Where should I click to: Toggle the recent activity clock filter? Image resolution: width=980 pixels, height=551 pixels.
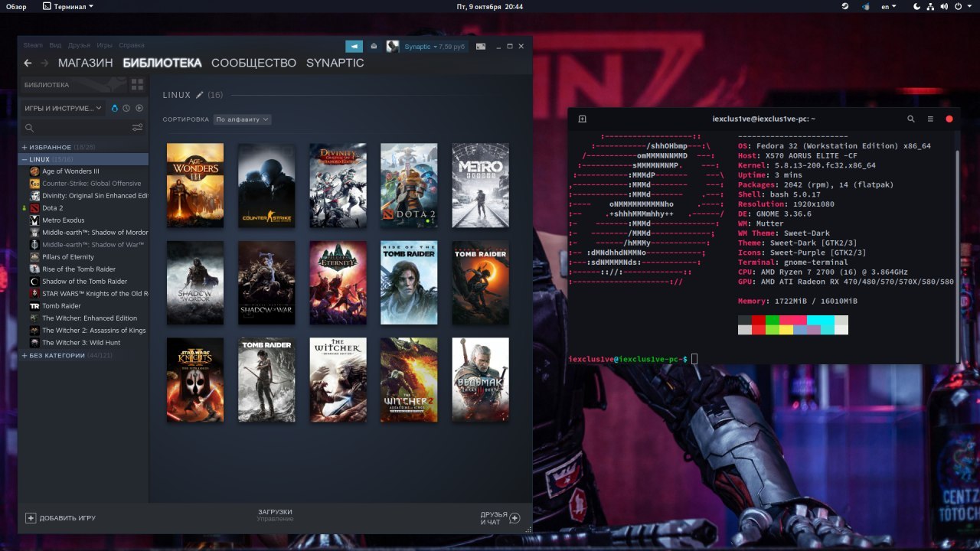coord(126,108)
